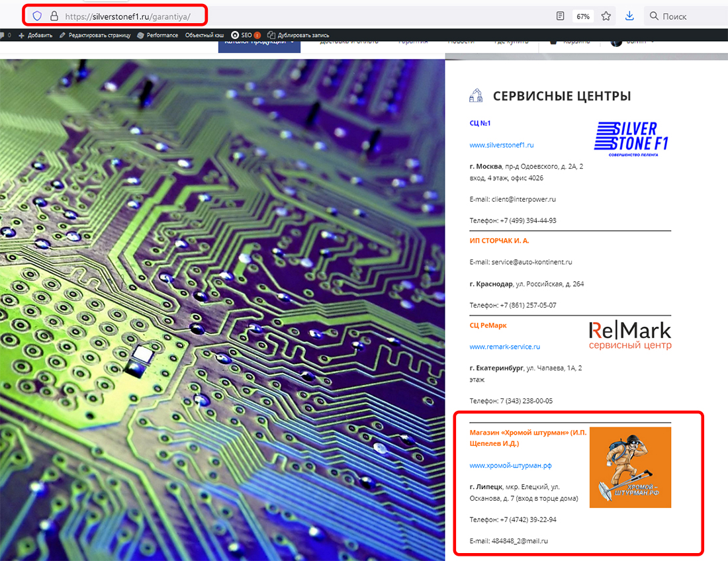
Task: Open the СЦ №1 link
Action: [480, 123]
